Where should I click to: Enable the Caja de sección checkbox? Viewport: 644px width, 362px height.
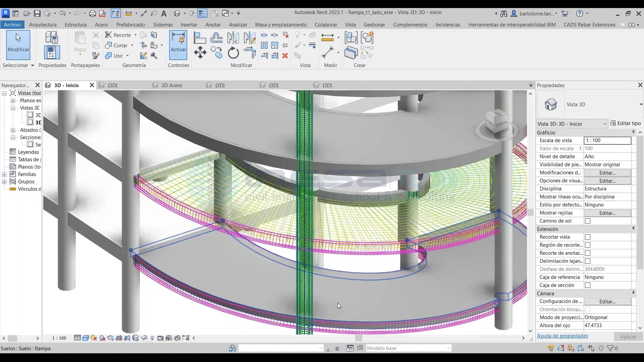point(588,285)
